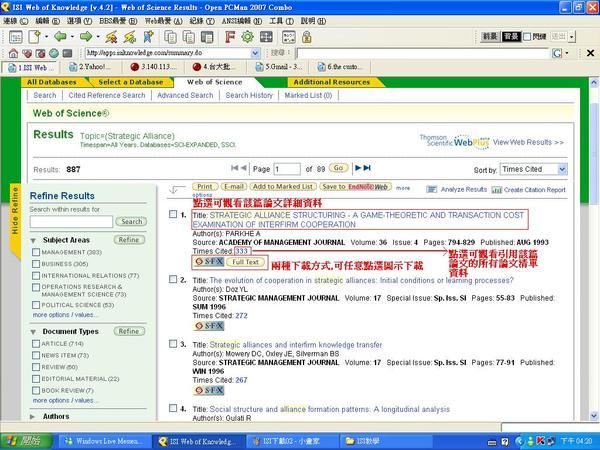The image size is (600, 450).
Task: Click the padlock icon in toolbar
Action: 307,37
